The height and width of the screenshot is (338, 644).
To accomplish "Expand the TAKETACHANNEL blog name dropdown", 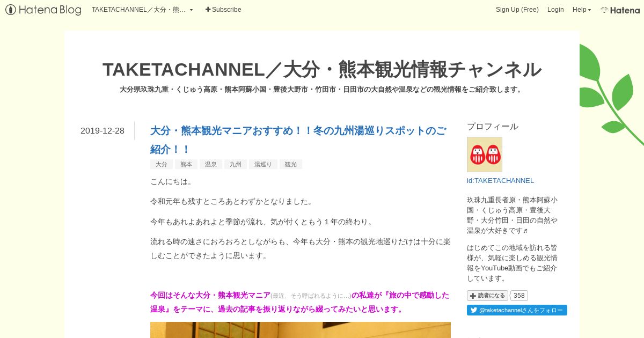I will pyautogui.click(x=142, y=10).
